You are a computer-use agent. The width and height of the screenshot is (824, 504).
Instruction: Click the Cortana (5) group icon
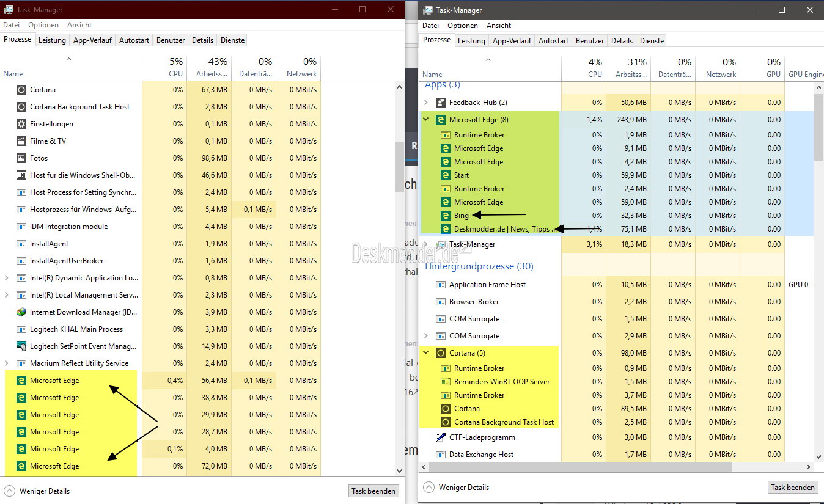tap(440, 353)
